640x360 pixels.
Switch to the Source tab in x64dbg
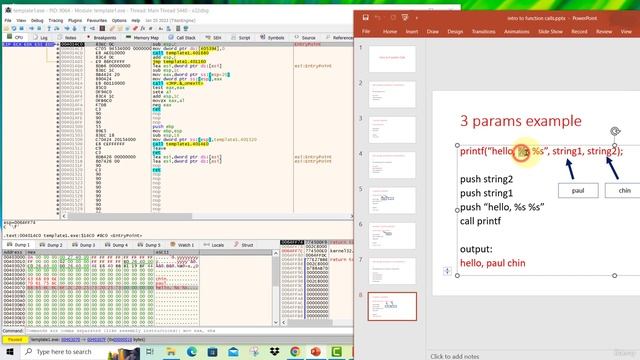click(305, 38)
